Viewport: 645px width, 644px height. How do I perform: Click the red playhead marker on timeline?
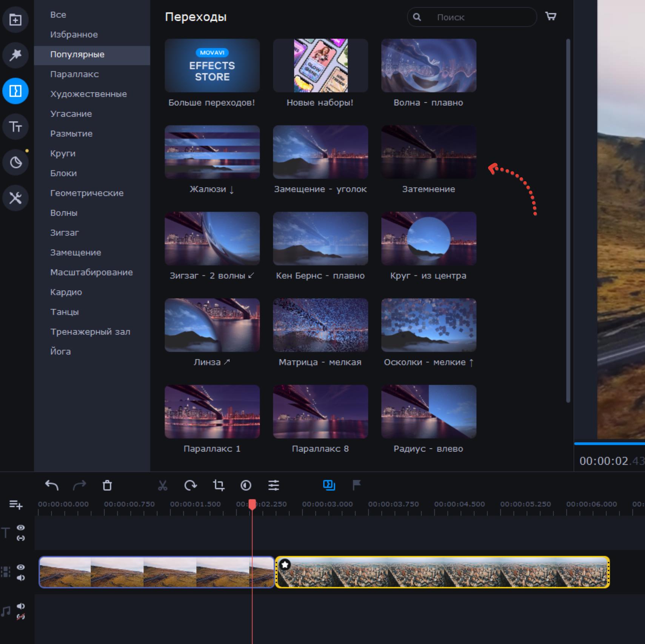pyautogui.click(x=252, y=504)
